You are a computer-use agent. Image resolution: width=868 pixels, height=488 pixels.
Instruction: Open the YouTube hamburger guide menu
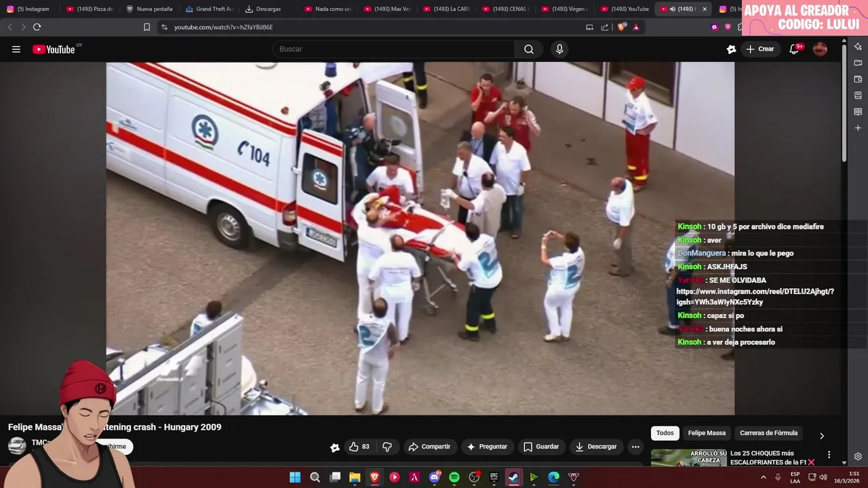pos(16,49)
